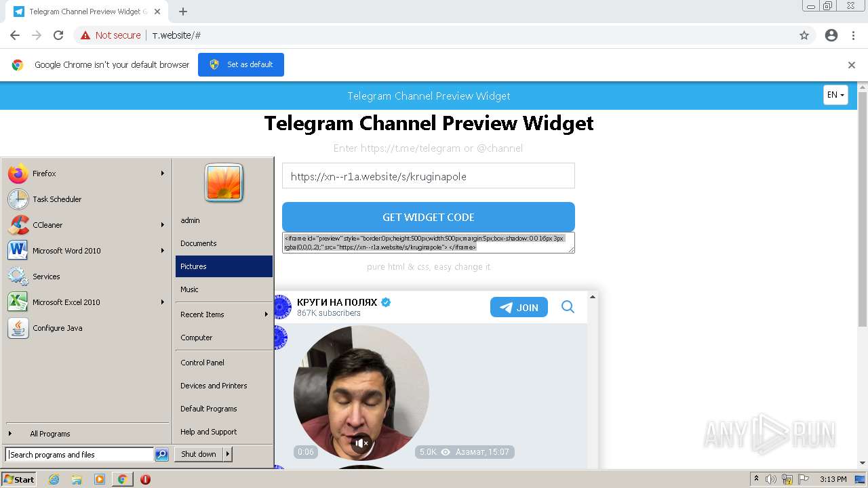Launch Task Scheduler from Start menu
This screenshot has width=868, height=488.
coord(85,199)
